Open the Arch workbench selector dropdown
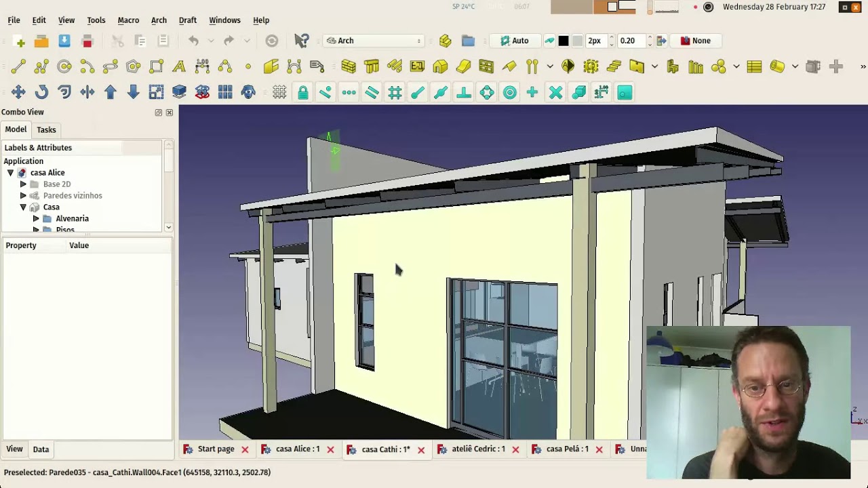The width and height of the screenshot is (868, 488). point(374,41)
